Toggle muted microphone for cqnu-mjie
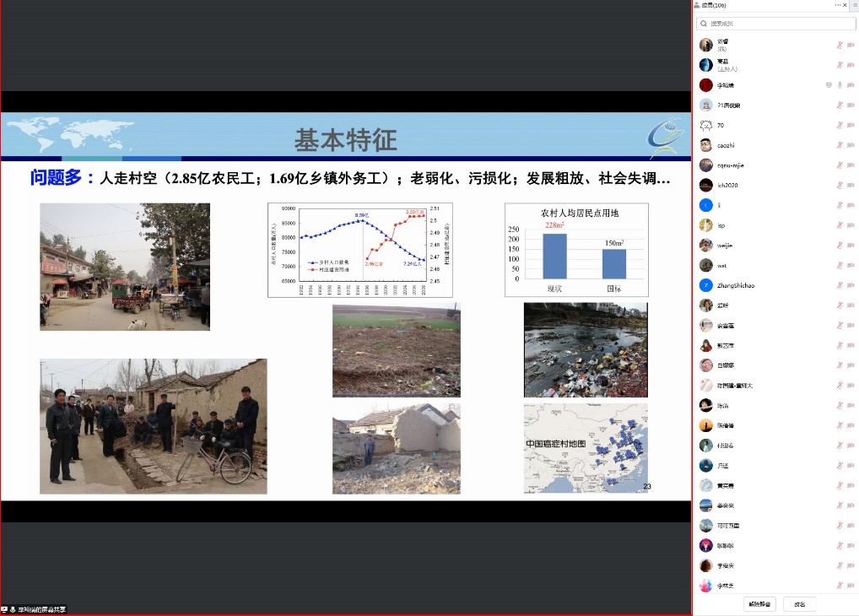The width and height of the screenshot is (859, 616). coord(839,165)
